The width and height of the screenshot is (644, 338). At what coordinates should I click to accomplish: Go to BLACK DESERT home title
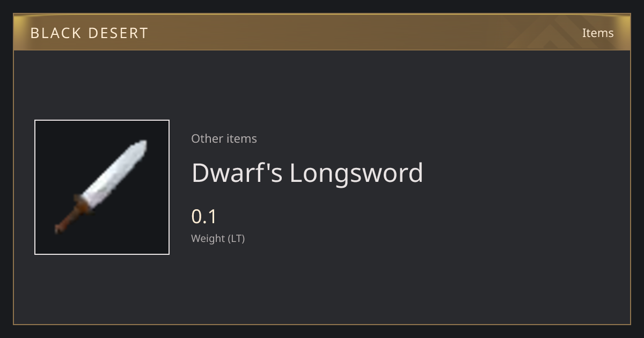tap(89, 33)
